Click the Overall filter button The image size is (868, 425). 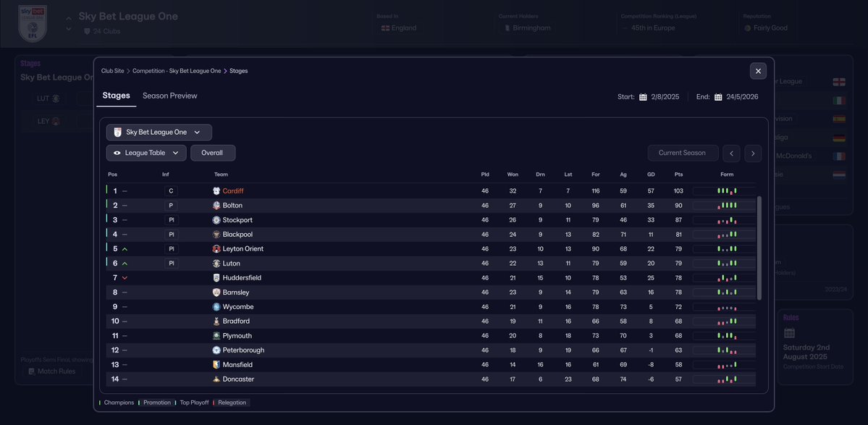(213, 153)
